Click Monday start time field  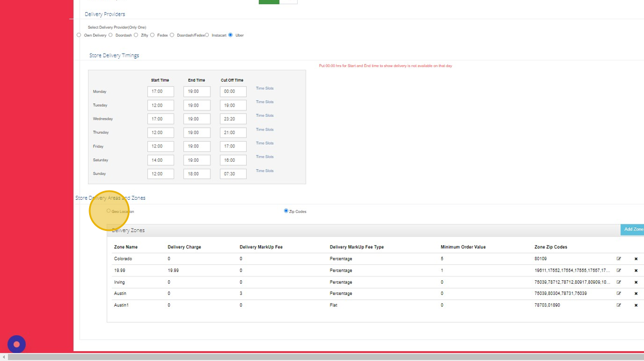click(160, 92)
